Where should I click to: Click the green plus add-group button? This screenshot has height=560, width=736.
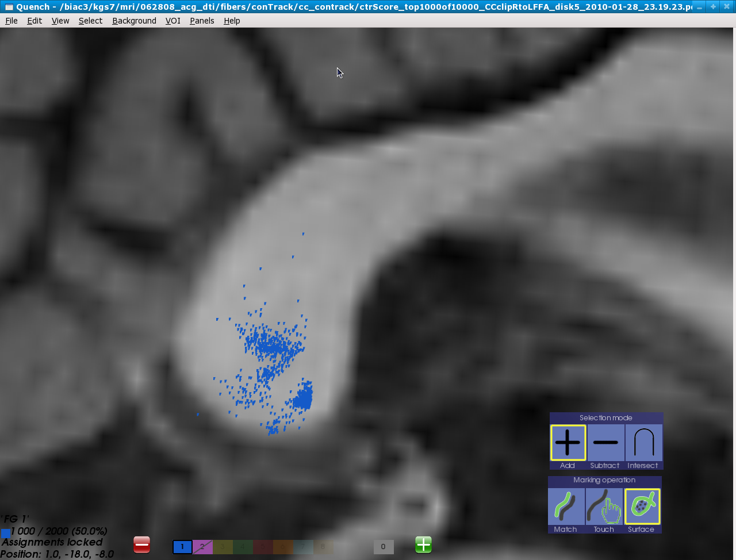(423, 544)
